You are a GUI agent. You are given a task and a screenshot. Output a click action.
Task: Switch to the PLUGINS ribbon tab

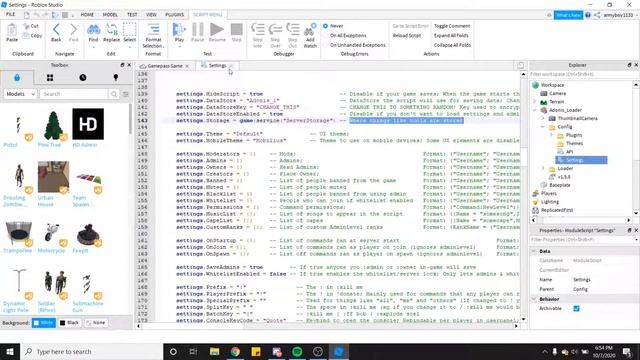point(175,15)
